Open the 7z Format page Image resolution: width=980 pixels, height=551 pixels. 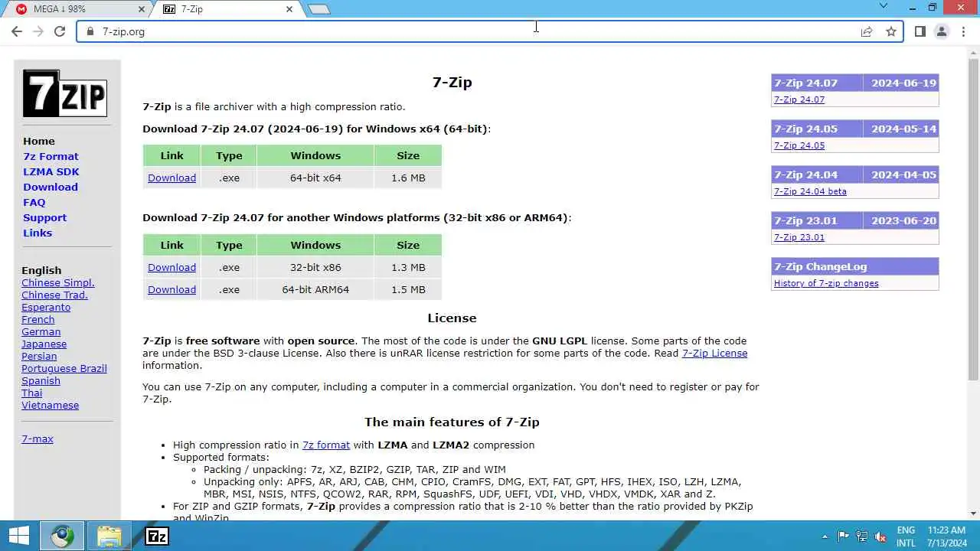point(51,156)
